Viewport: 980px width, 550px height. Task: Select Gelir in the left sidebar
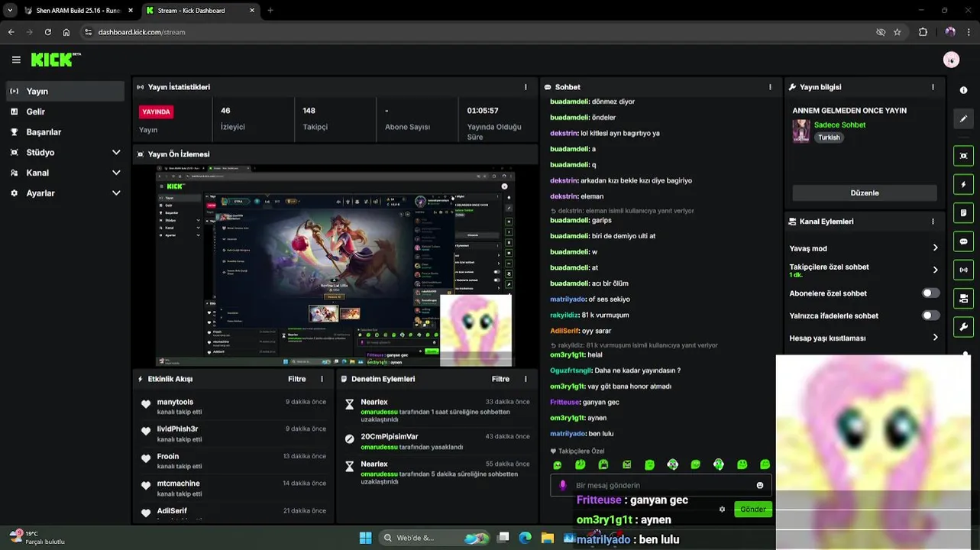[x=65, y=112]
